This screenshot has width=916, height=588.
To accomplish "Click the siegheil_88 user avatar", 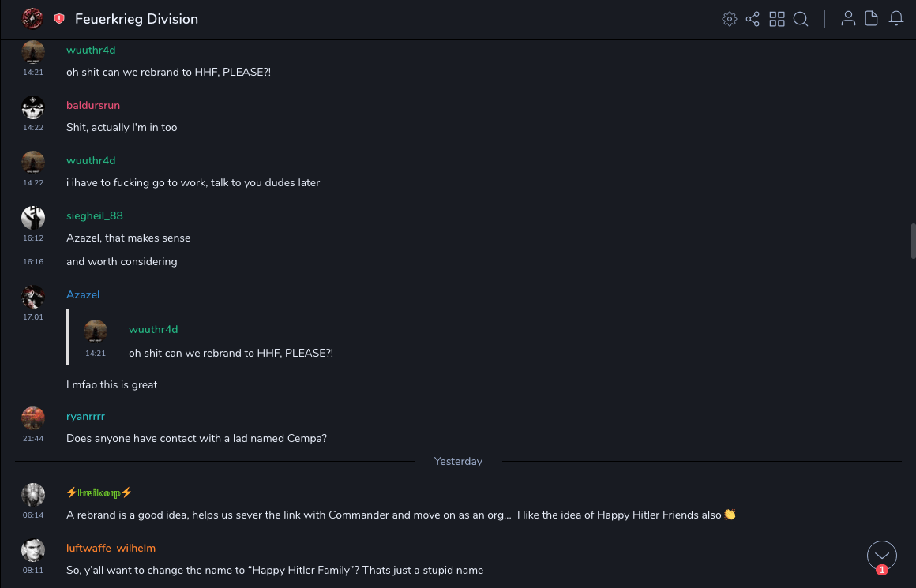I will (33, 217).
